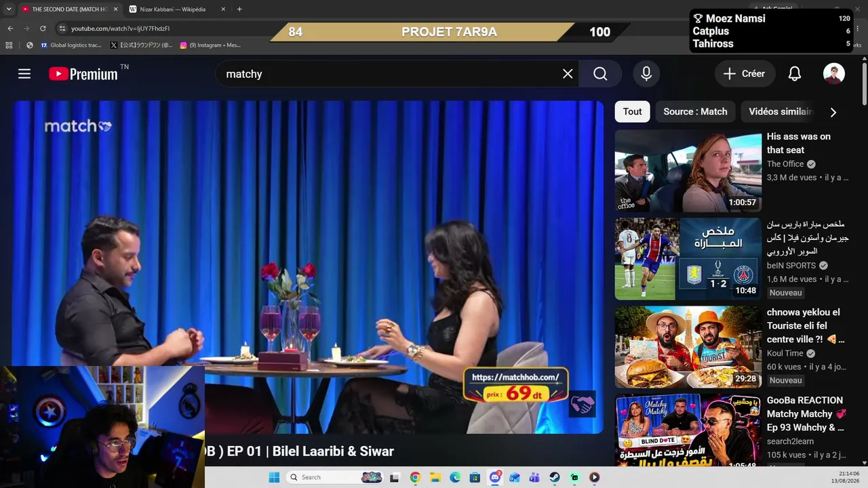Expand the browser tab search dropdown
868x488 pixels.
9,9
